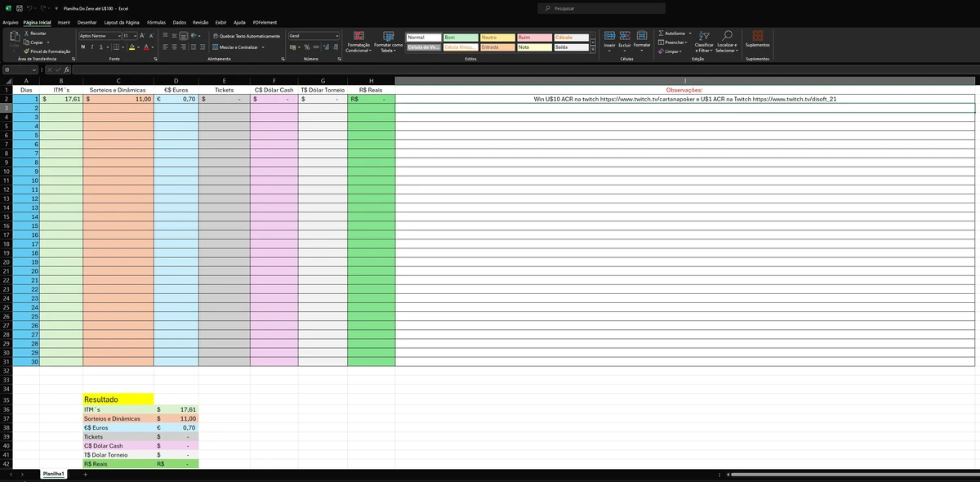
Task: Toggle italic I formatting button
Action: 91,47
